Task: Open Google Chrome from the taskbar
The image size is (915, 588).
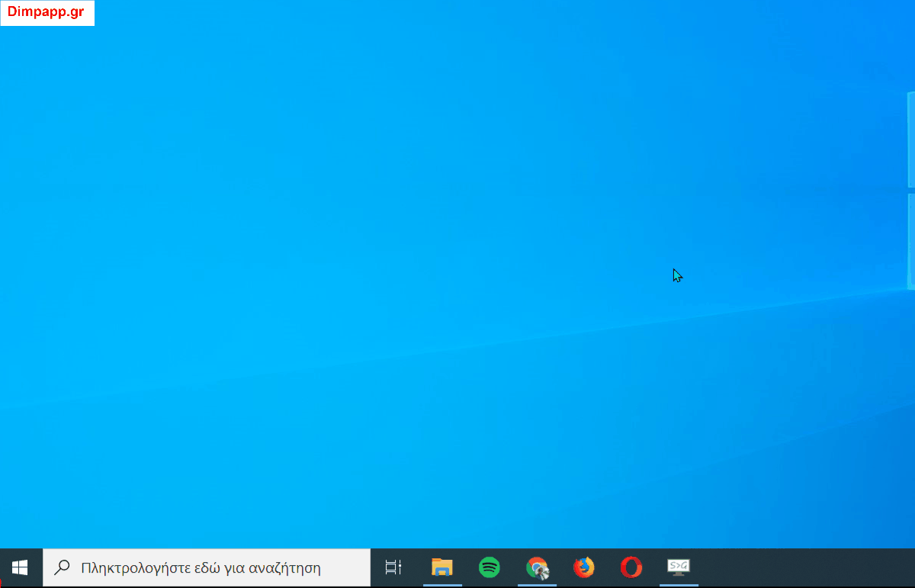Action: pos(538,568)
